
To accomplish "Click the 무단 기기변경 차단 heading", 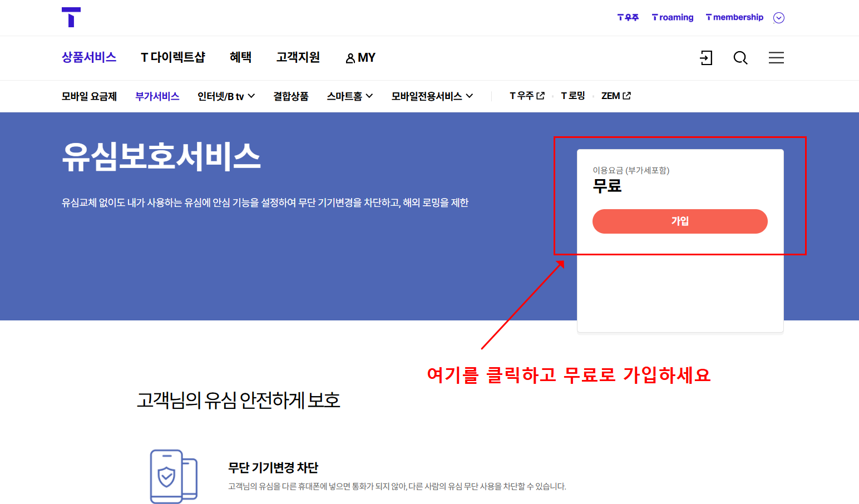I will [273, 467].
